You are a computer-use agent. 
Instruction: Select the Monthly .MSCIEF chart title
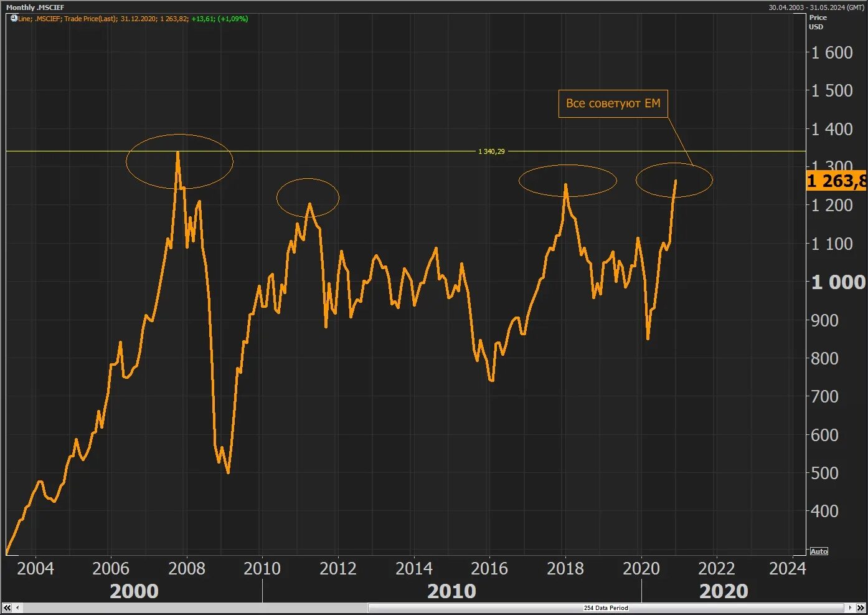coord(35,7)
